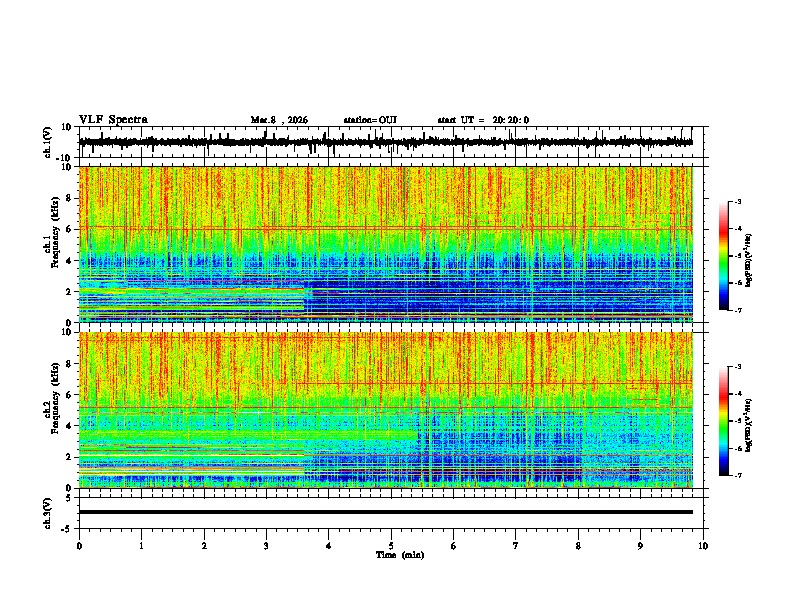The image size is (792, 612).
Task: Click the "ch.1(V)" waveform axis label
Action: coord(48,142)
